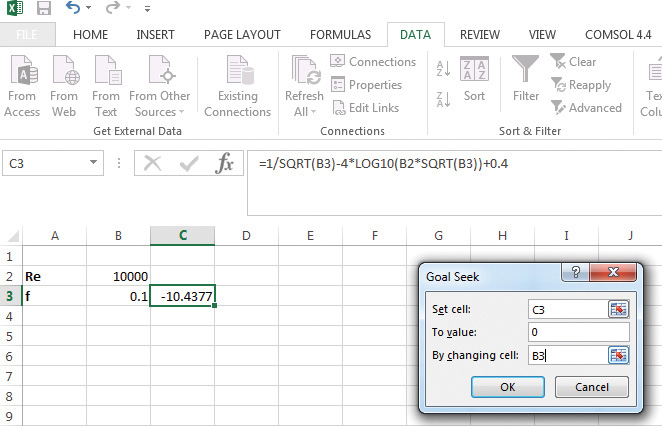Click the To value input field
This screenshot has height=426, width=662.
tap(579, 332)
